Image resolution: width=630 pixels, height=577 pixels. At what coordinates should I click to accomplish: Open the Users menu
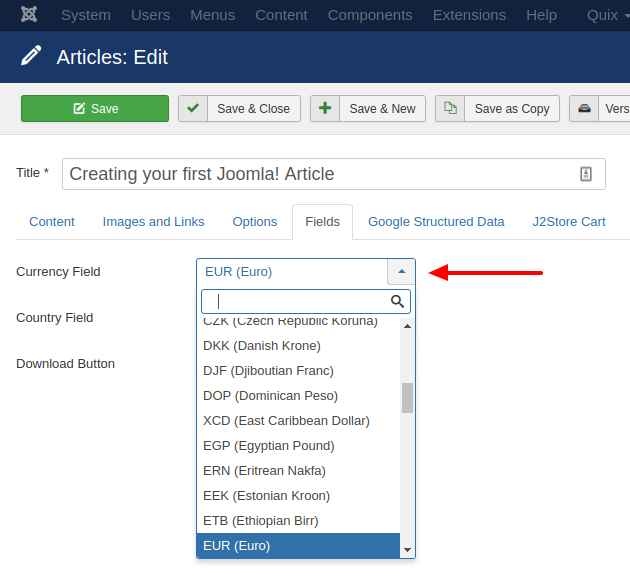150,15
